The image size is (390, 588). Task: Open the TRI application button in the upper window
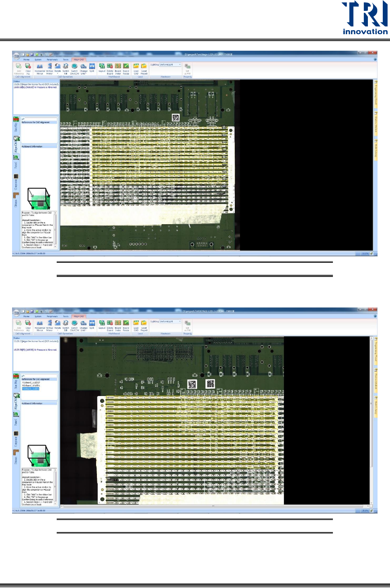tap(16, 56)
